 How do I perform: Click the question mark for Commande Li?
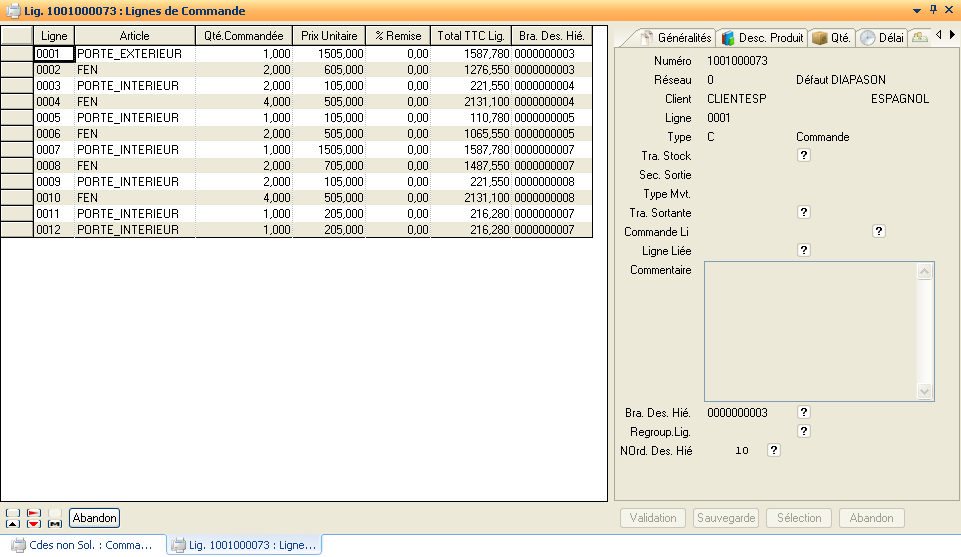coord(879,231)
